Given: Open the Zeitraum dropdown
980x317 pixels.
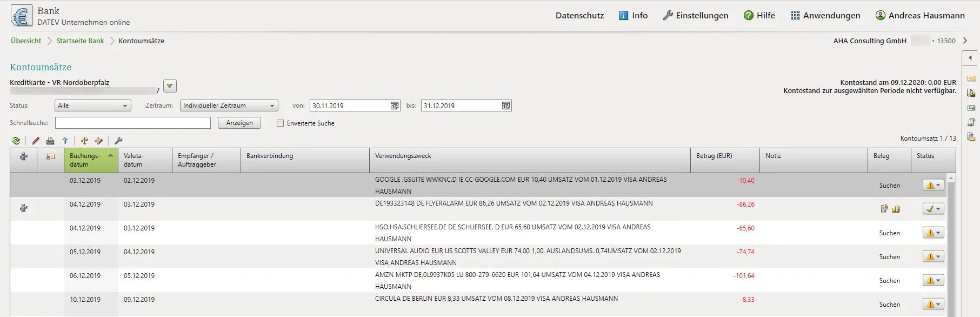Looking at the screenshot, I should pos(229,105).
